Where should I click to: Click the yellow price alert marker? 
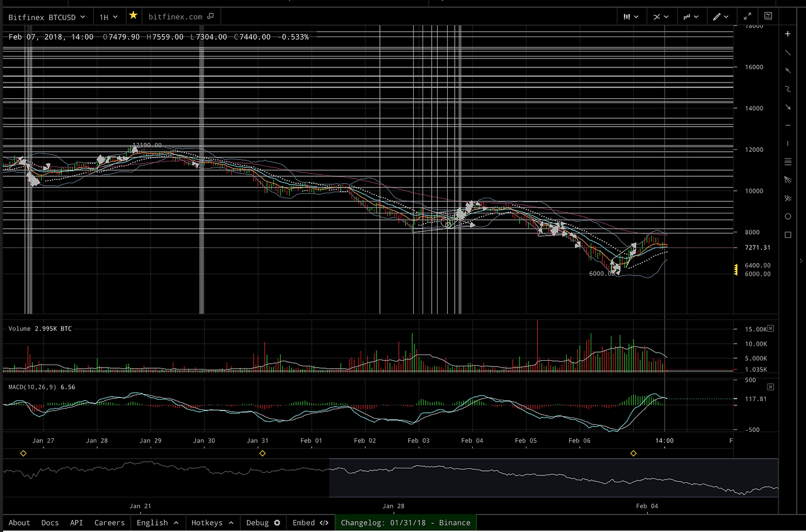point(735,269)
